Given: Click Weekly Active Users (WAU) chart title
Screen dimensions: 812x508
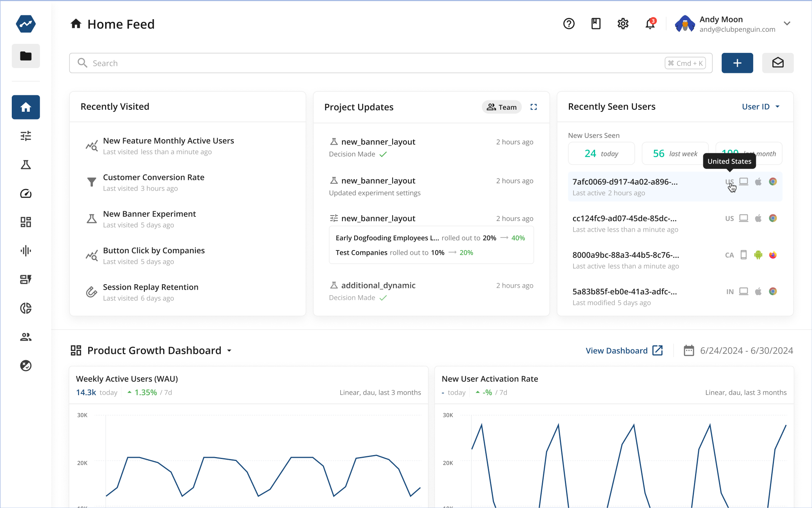Looking at the screenshot, I should [127, 379].
